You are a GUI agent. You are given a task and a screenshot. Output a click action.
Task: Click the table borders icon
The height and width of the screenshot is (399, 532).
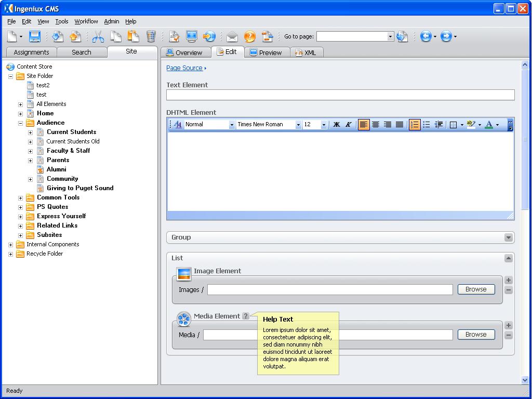click(453, 125)
